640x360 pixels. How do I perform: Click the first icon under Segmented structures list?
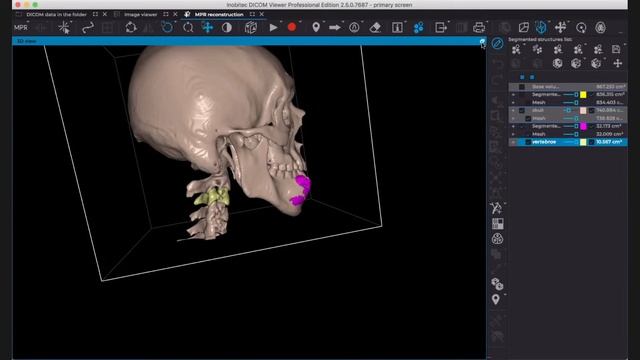coord(516,50)
